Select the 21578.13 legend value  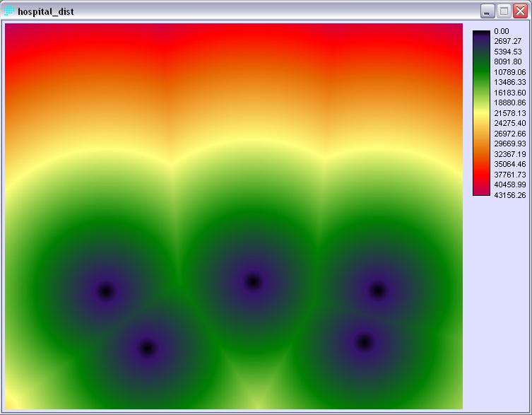[x=509, y=113]
